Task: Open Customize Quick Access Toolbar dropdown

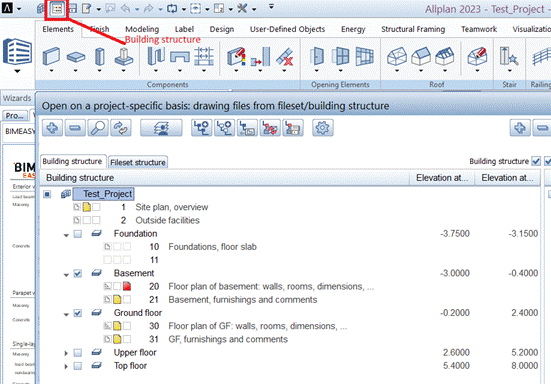Action: click(271, 6)
